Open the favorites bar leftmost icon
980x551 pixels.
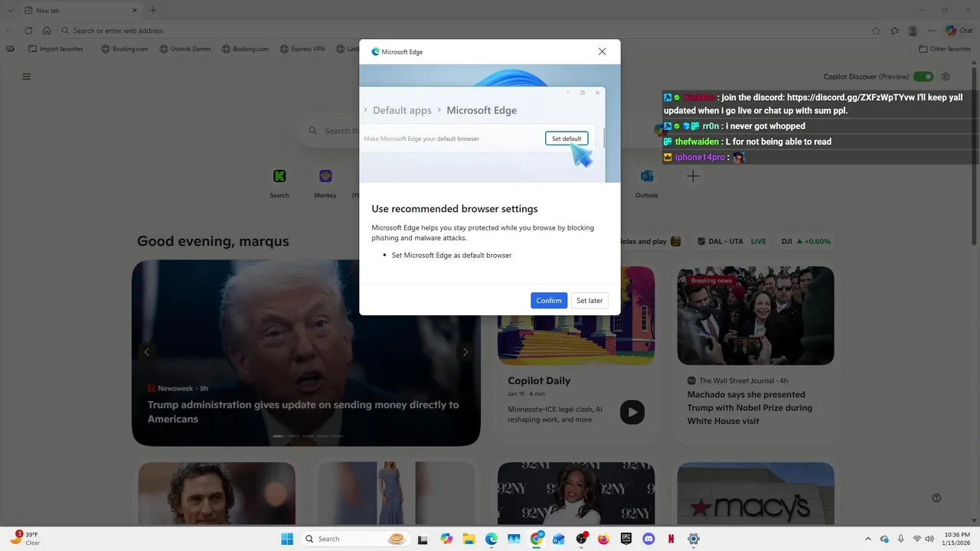point(10,49)
